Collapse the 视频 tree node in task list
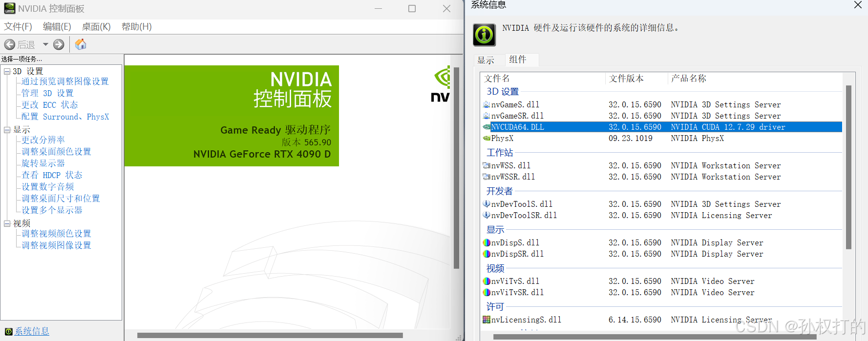This screenshot has height=341, width=868. (x=7, y=223)
